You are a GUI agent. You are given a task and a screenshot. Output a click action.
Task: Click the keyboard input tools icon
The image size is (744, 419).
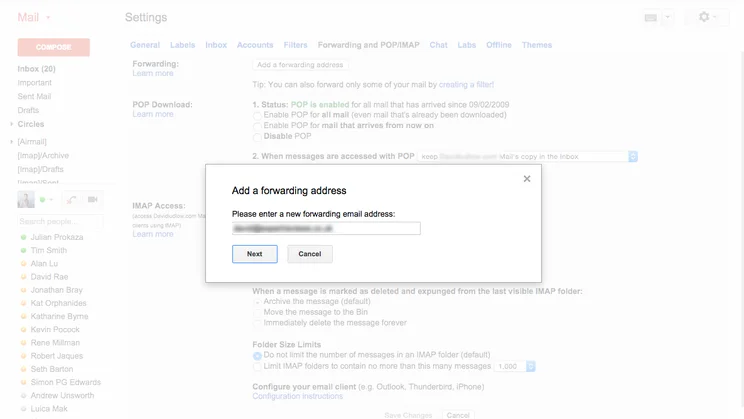tap(651, 17)
